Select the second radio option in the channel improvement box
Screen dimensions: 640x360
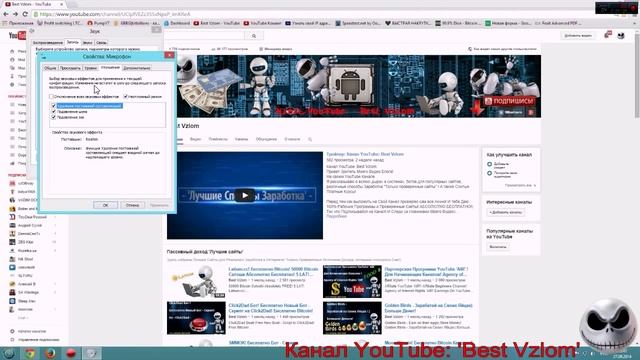489,173
